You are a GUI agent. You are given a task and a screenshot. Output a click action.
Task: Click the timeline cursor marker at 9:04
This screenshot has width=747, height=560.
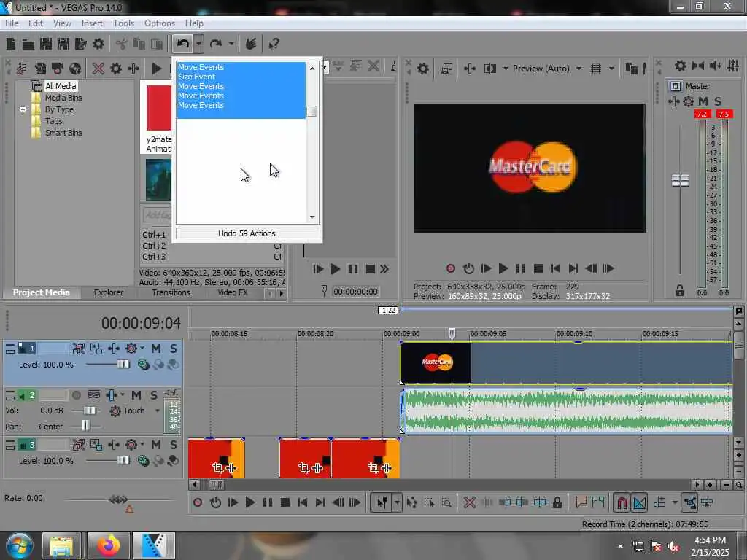point(452,332)
